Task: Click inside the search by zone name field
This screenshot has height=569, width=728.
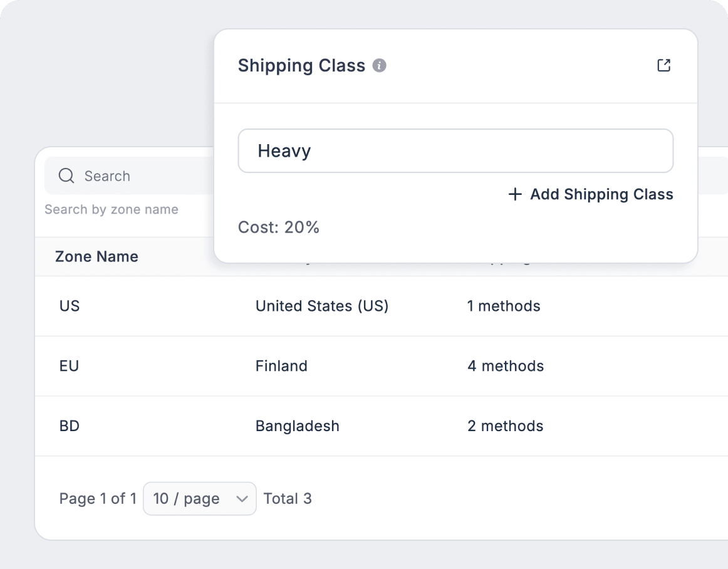Action: (x=112, y=209)
